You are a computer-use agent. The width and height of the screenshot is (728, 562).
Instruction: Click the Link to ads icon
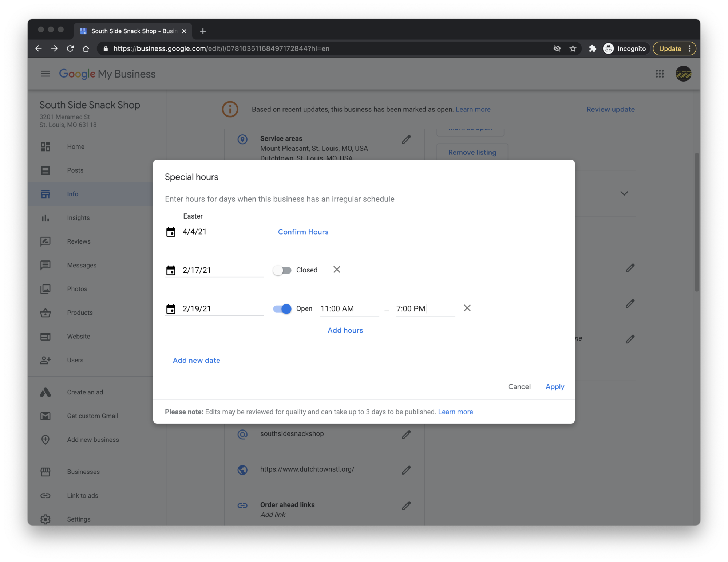coord(45,496)
